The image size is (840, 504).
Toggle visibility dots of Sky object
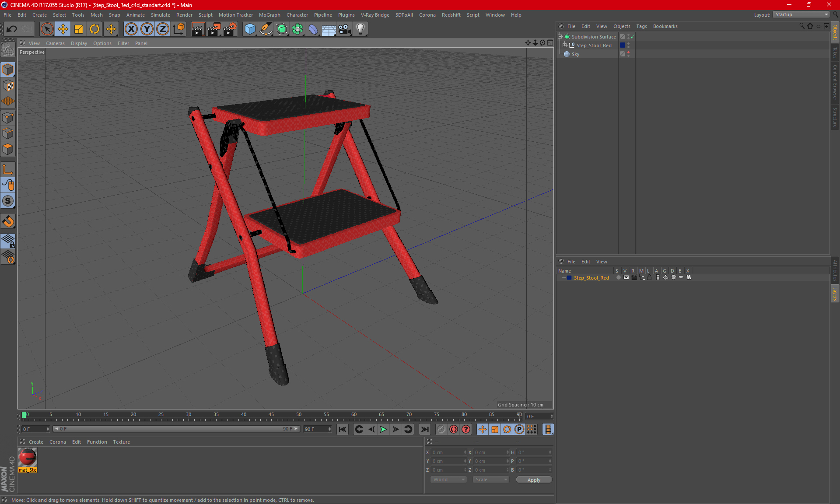click(x=629, y=54)
